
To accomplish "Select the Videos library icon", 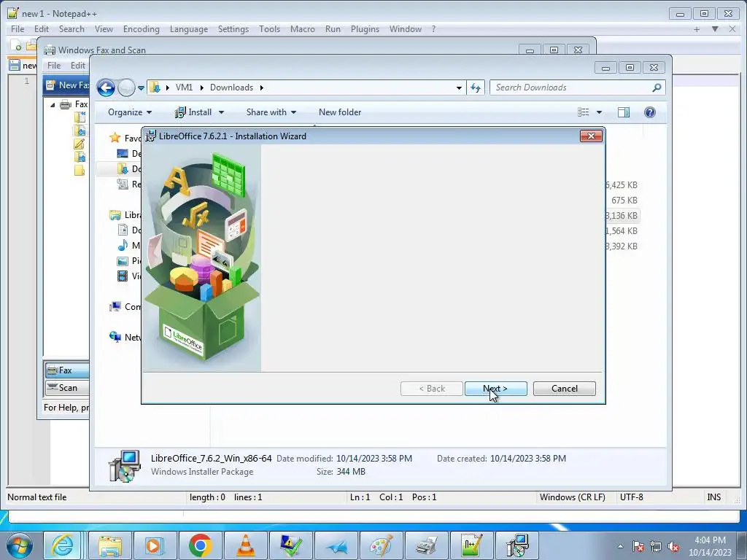I will pyautogui.click(x=123, y=276).
